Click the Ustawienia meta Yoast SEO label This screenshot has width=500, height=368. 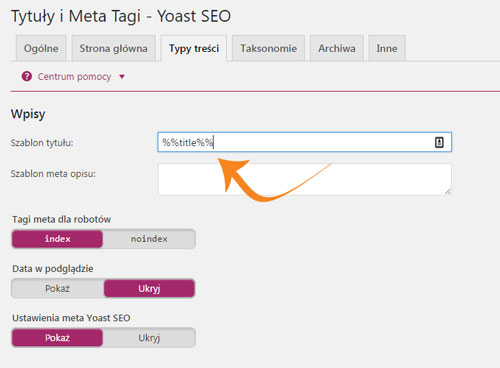point(71,318)
